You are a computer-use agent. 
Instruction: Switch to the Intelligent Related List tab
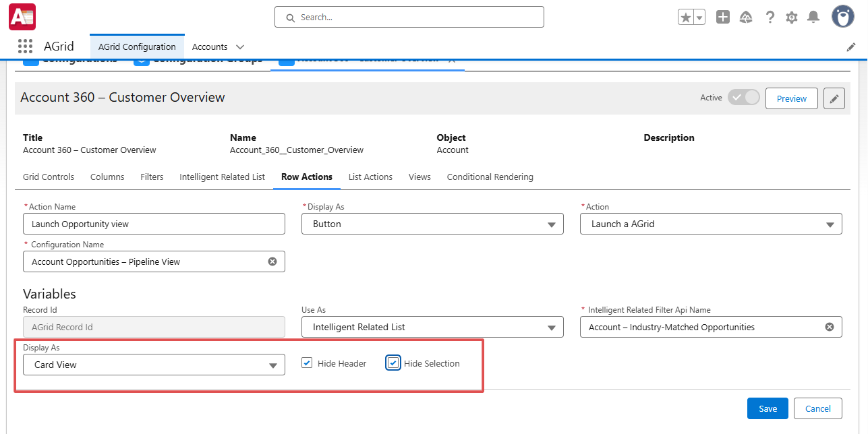(222, 177)
